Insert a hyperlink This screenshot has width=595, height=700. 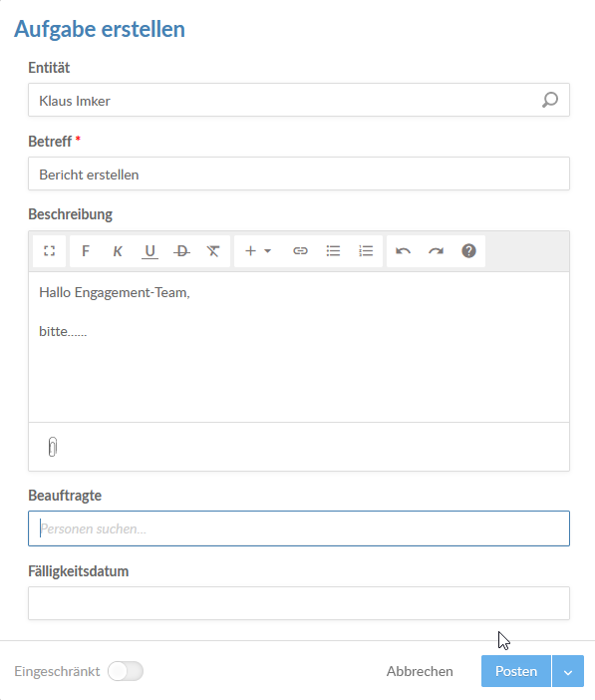(300, 251)
